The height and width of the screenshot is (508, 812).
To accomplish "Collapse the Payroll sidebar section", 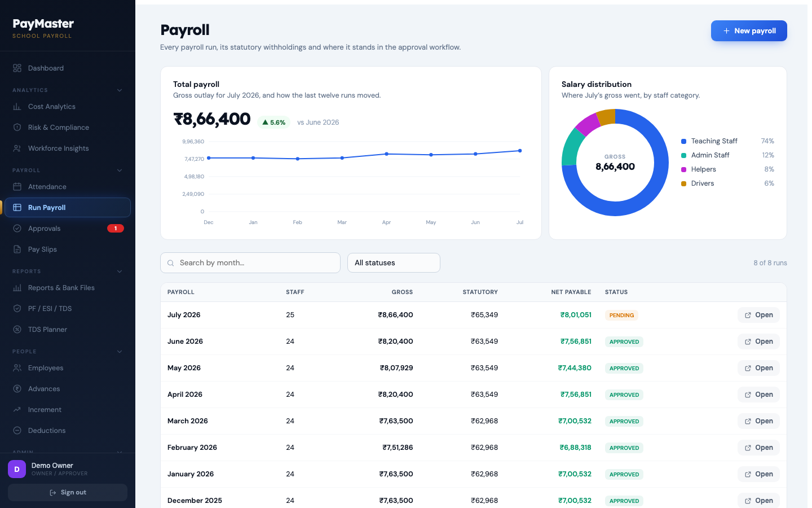I will click(120, 170).
